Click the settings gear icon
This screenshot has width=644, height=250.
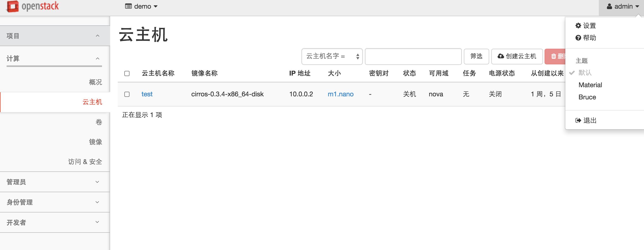click(x=578, y=26)
